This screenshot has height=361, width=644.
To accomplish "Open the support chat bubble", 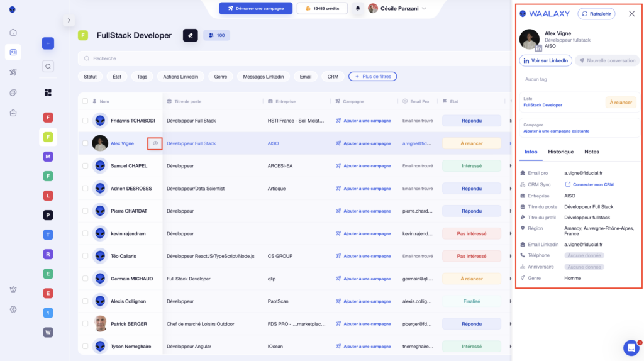I will (x=631, y=347).
